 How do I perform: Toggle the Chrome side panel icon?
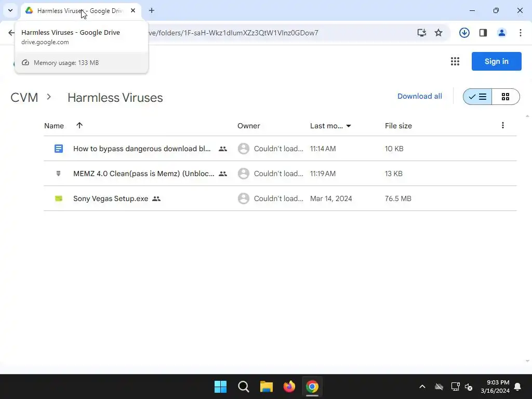click(x=483, y=33)
